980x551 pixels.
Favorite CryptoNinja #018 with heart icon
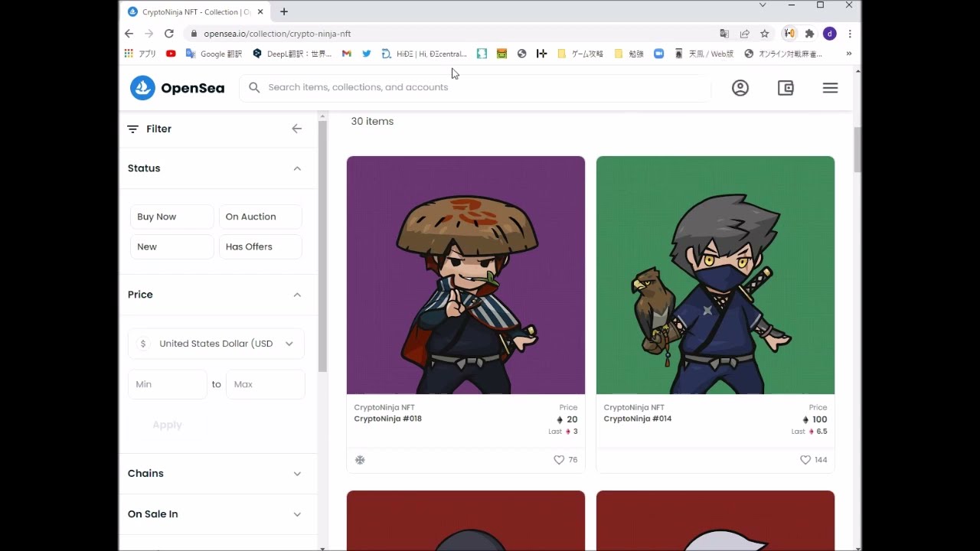[559, 460]
